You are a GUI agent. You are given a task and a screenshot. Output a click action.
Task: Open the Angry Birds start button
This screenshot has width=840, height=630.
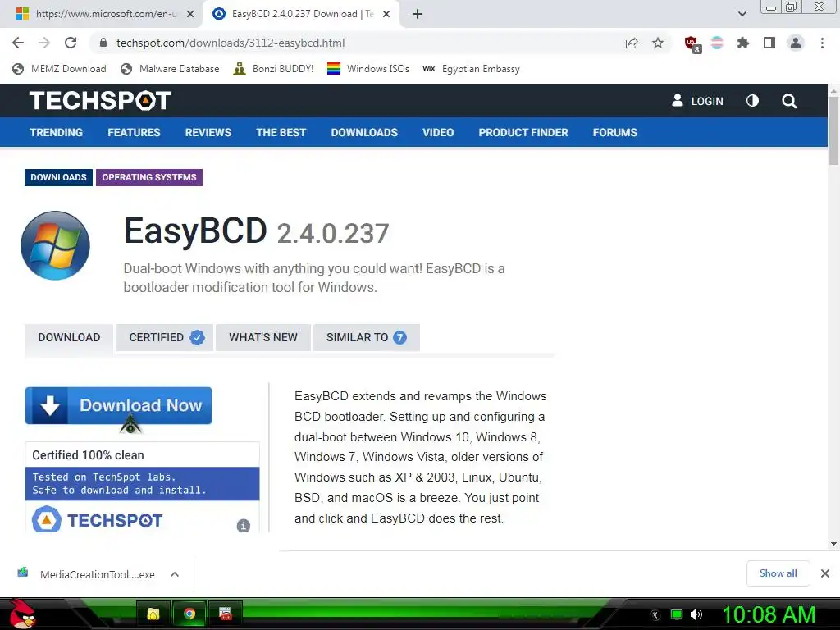tap(22, 614)
